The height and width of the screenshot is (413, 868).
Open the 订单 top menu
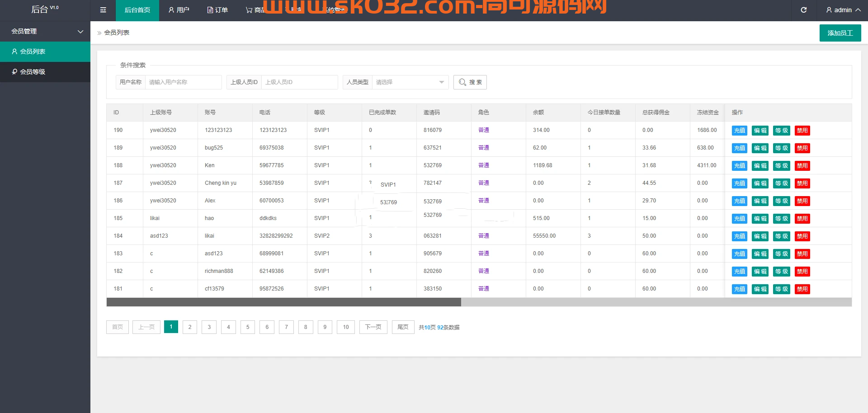217,10
